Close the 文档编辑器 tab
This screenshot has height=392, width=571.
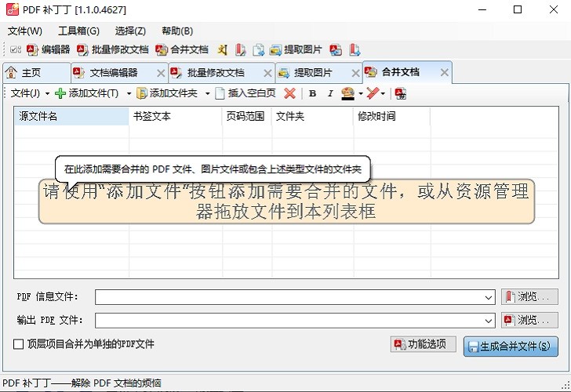click(161, 73)
